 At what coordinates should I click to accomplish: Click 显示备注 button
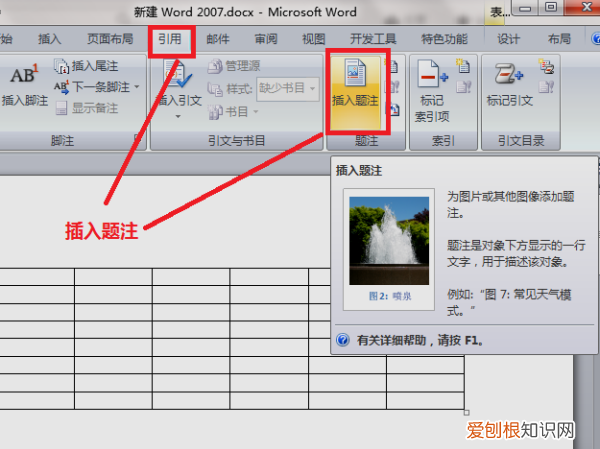tap(87, 108)
